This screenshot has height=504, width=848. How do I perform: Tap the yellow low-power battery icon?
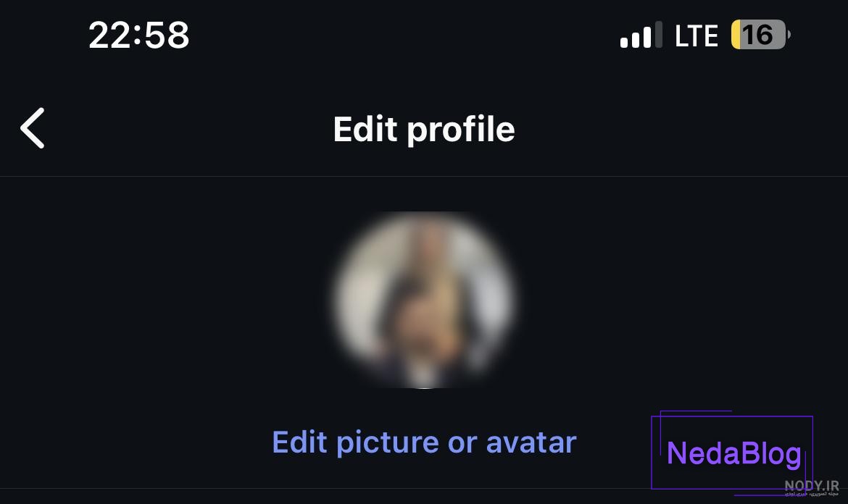(x=760, y=35)
